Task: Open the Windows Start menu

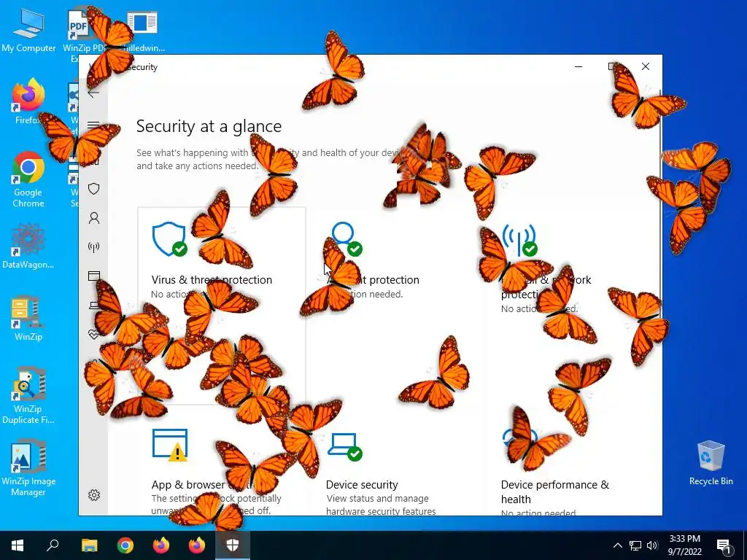Action: (18, 545)
